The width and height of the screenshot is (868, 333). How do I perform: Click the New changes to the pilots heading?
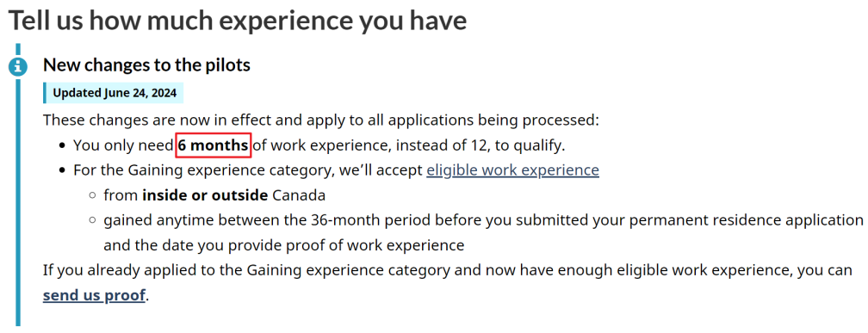click(146, 65)
